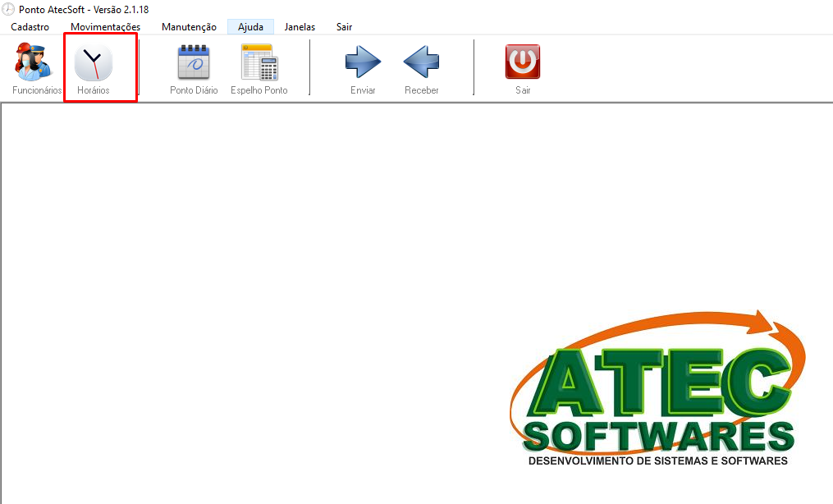Open the Manutenção menu
Viewport: 833px width, 504px height.
pyautogui.click(x=189, y=26)
